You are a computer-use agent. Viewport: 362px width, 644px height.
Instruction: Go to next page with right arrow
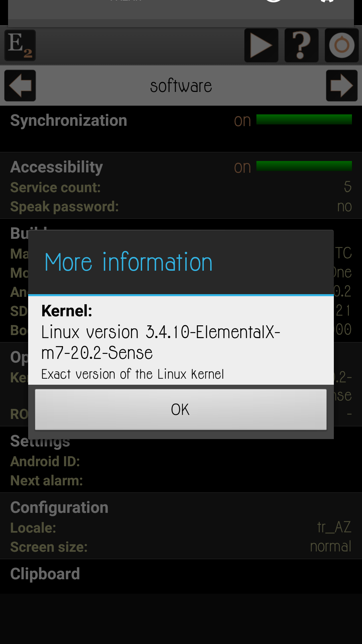[342, 86]
